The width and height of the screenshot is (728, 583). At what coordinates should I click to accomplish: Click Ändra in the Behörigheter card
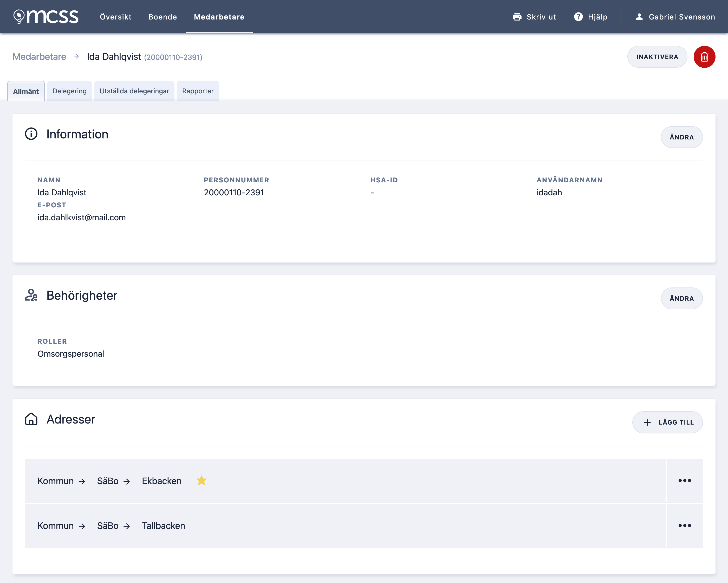pyautogui.click(x=682, y=298)
